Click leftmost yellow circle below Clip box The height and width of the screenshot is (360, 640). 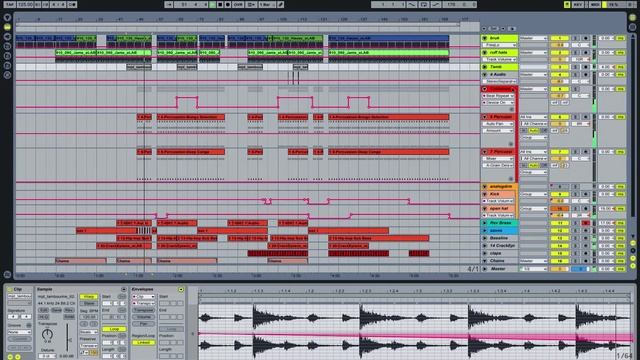click(10, 357)
